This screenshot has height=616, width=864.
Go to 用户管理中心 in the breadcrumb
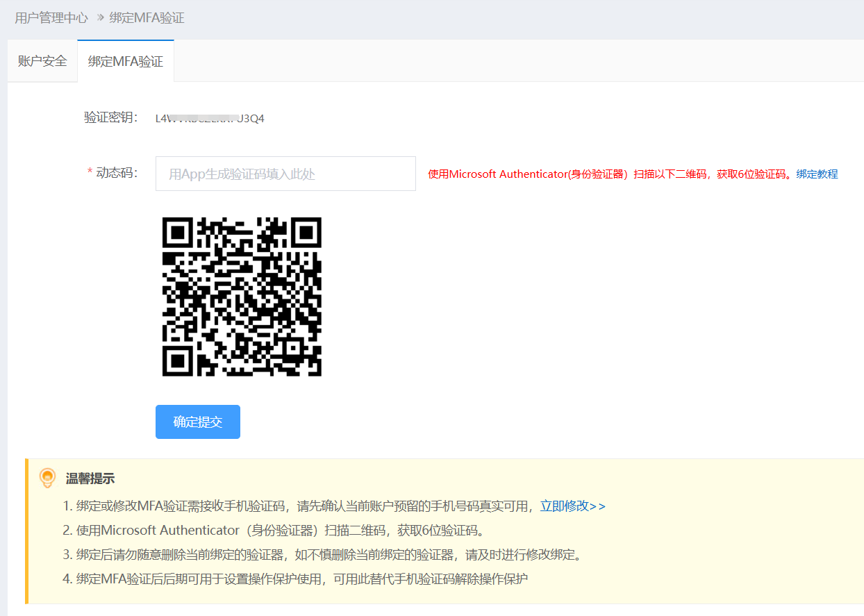[51, 18]
